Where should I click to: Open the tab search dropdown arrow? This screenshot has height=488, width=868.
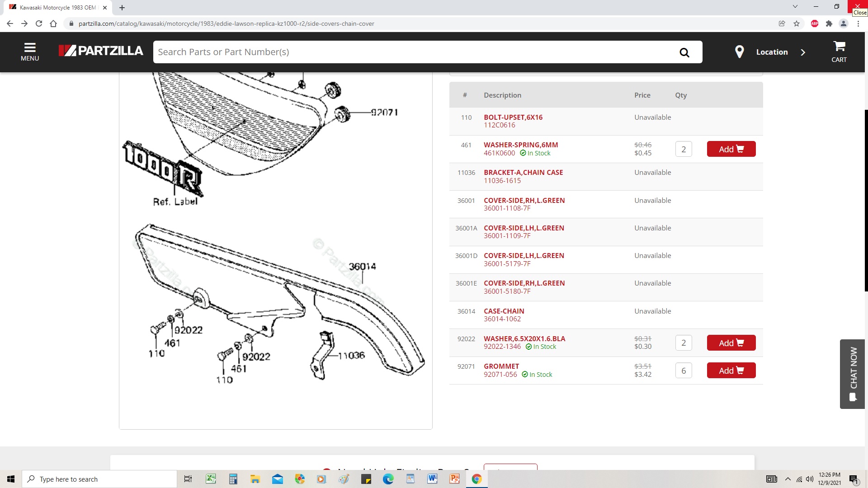pyautogui.click(x=795, y=7)
